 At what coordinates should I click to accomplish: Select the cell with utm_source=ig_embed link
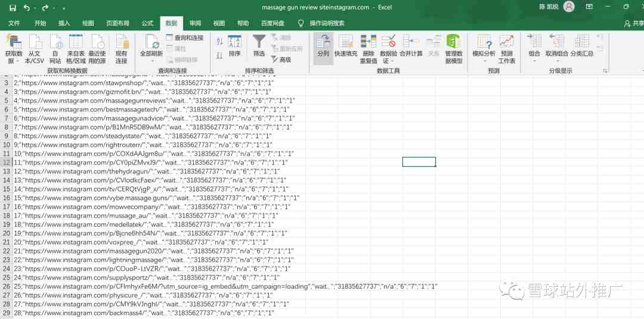point(226,286)
